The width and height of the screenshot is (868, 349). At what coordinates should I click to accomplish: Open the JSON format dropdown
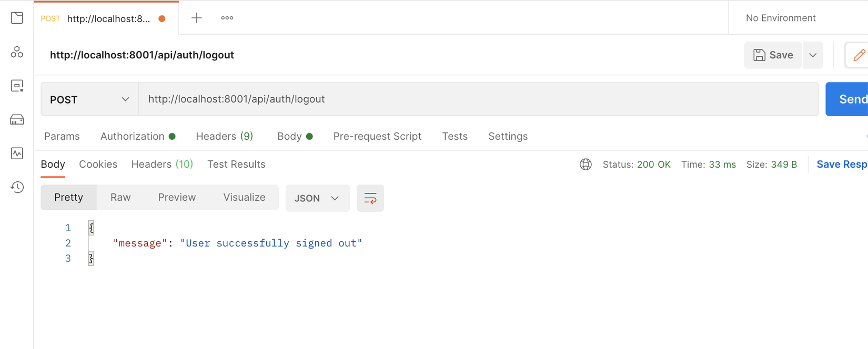pyautogui.click(x=317, y=198)
